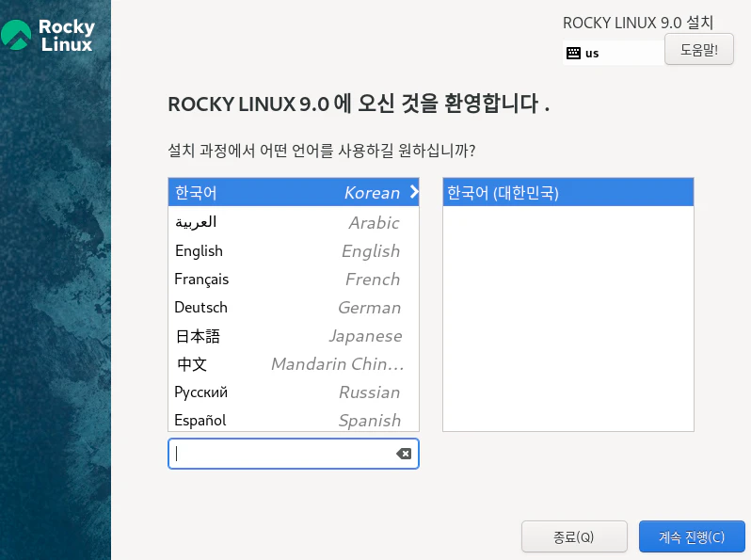Click the 도움말! help button

(x=699, y=49)
